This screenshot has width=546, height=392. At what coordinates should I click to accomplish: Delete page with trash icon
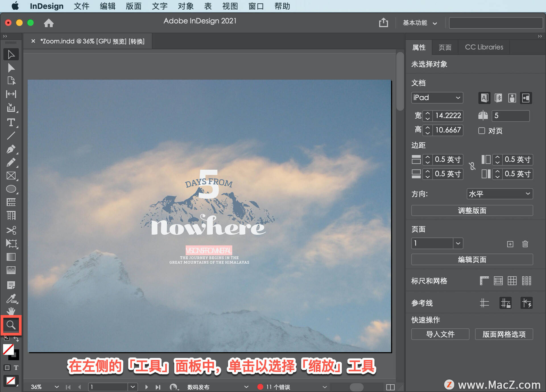tap(525, 244)
